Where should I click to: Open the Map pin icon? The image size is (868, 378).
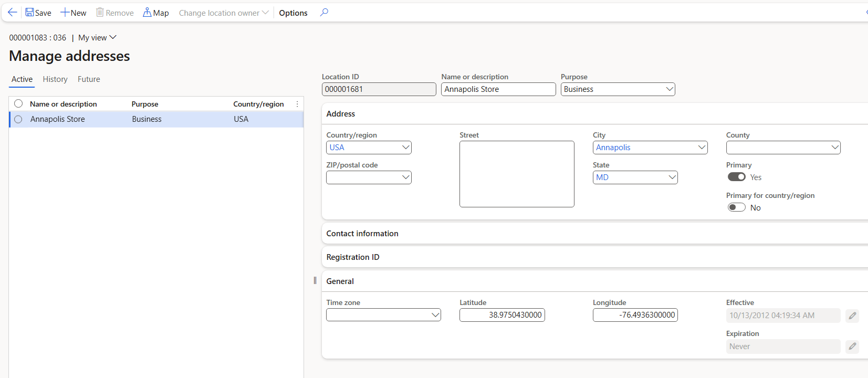[x=147, y=12]
